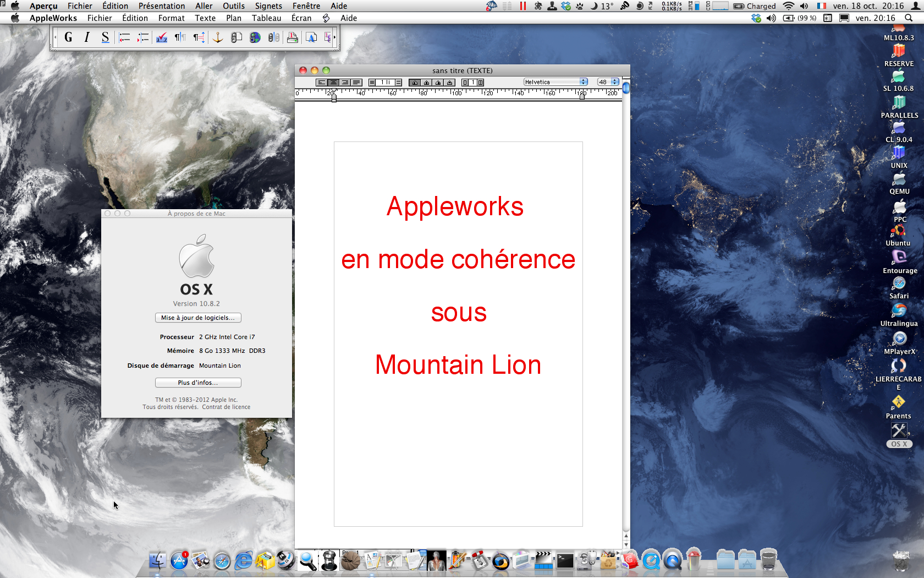Click the document link icon

tap(237, 37)
